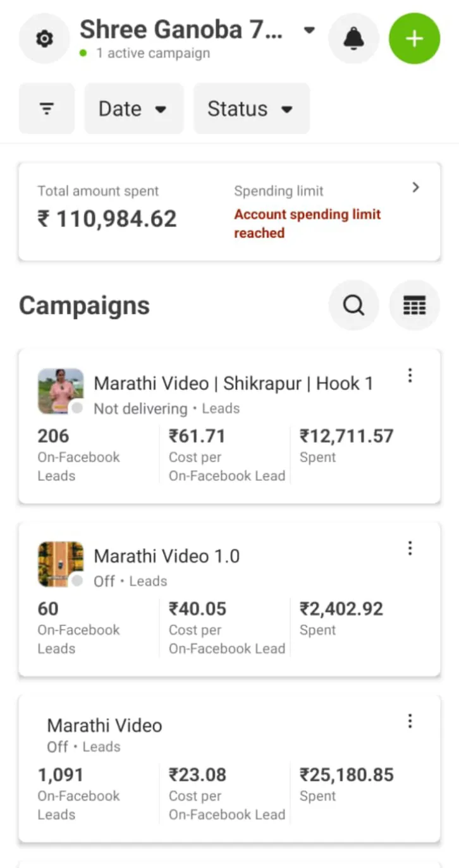Tap the Marathi Video 1.0 campaign thumbnail

60,564
